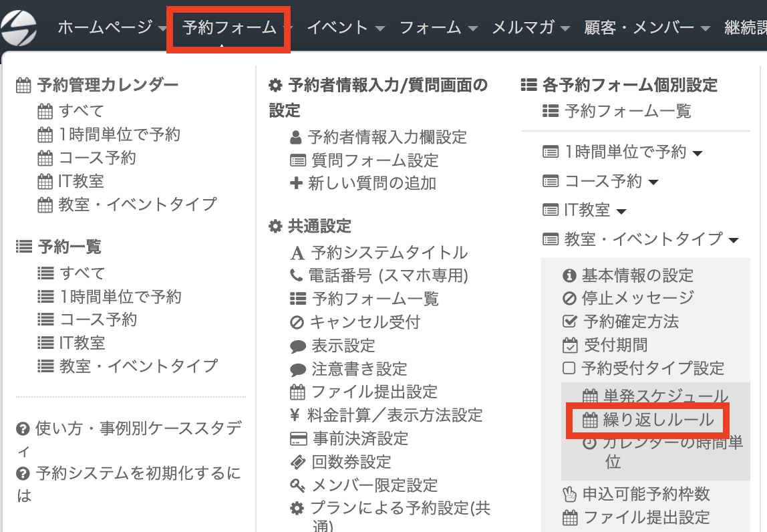Click the site logo icon at top left
The width and height of the screenshot is (767, 532).
pyautogui.click(x=19, y=28)
